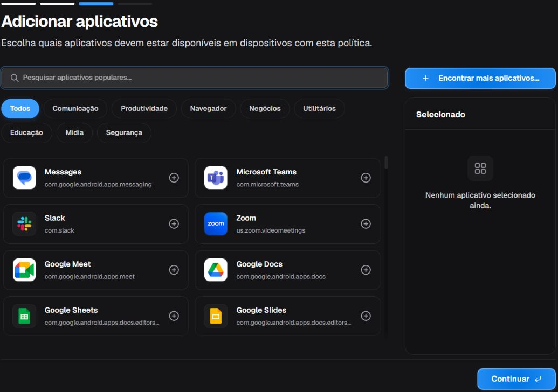This screenshot has height=392, width=558.
Task: Add Microsoft Teams with its plus icon
Action: tap(366, 178)
